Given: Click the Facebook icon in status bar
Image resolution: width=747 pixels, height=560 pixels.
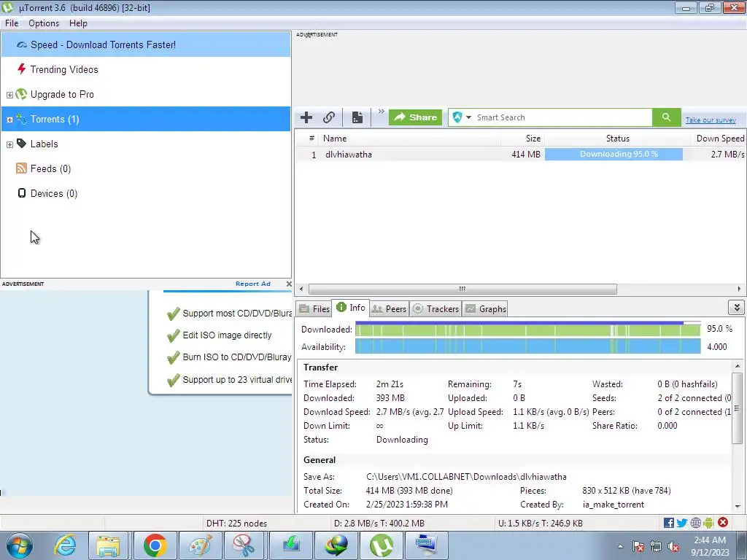Looking at the screenshot, I should [x=669, y=523].
